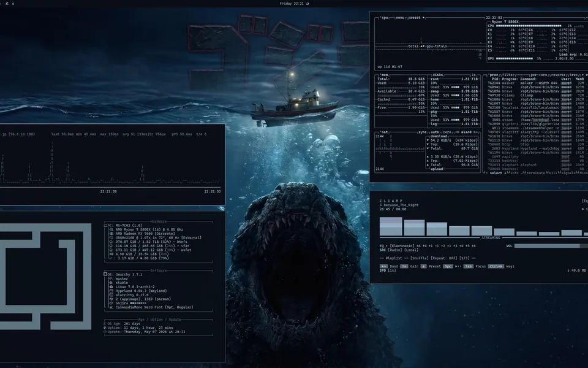
Task: Select [Radio] source in cliamp
Action: [395, 250]
